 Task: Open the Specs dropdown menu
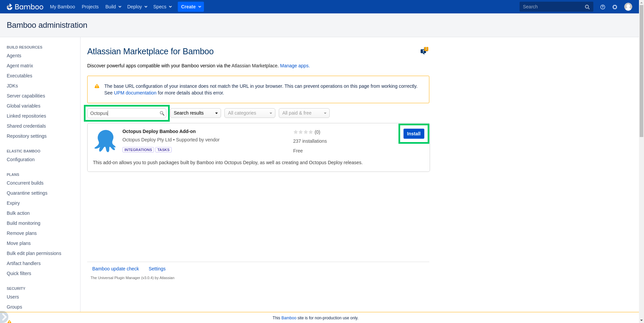(162, 7)
